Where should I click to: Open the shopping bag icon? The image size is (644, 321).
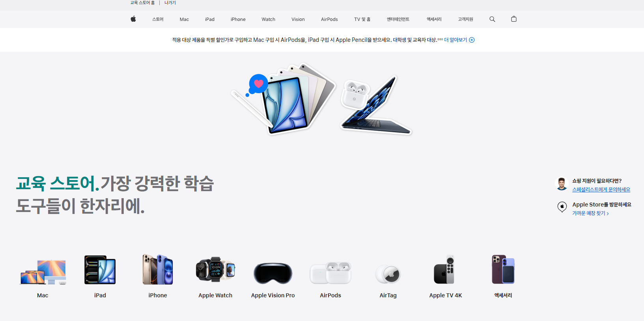pos(514,19)
